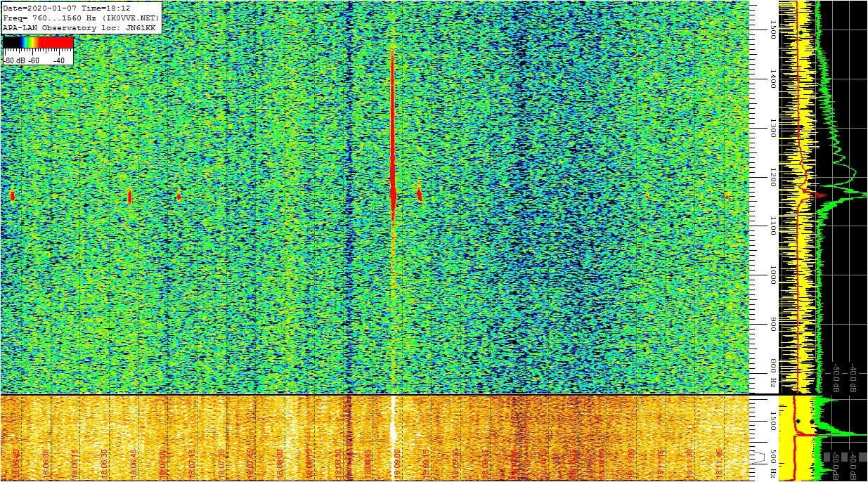Click the 1300 frequency axis label
The image size is (868, 482).
point(772,127)
